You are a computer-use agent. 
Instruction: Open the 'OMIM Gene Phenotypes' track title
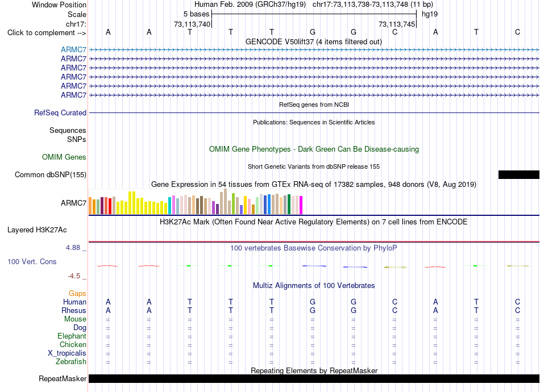314,149
